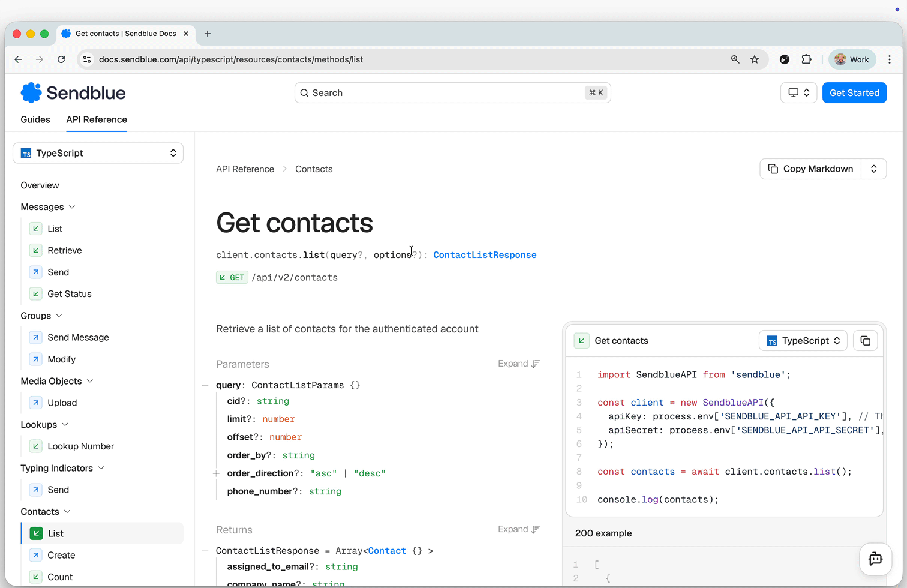This screenshot has height=588, width=907.
Task: Collapse the Messages section
Action: point(72,207)
